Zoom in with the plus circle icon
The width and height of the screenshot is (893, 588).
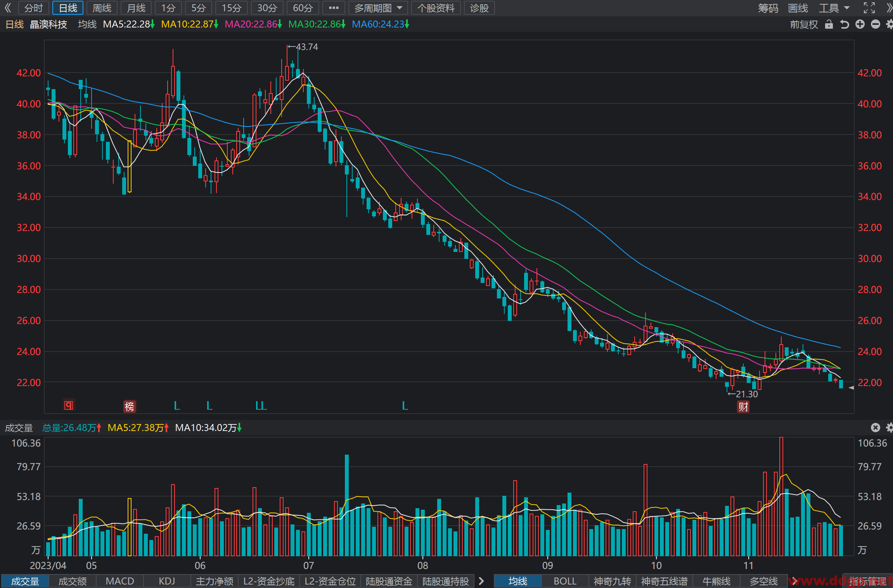[860, 24]
